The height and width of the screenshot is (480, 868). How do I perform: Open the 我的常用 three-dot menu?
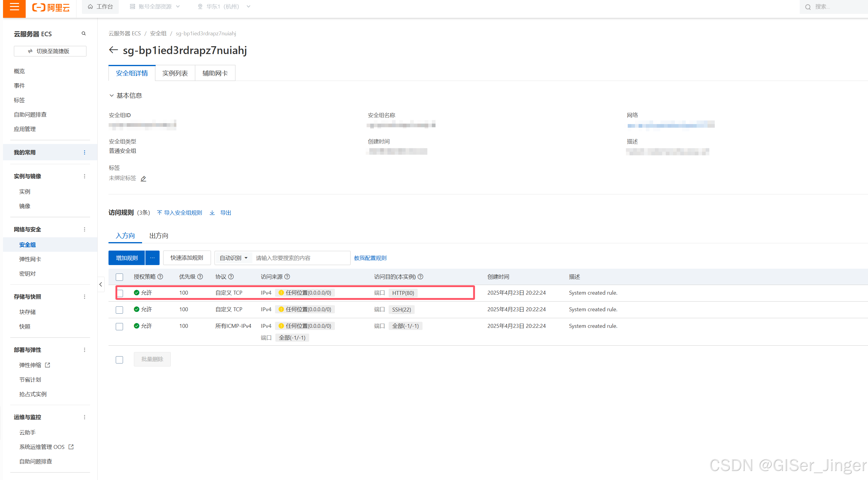85,152
